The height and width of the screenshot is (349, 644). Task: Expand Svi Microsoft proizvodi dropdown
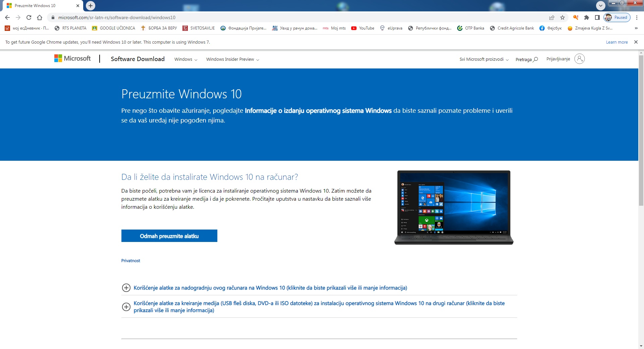coord(484,59)
